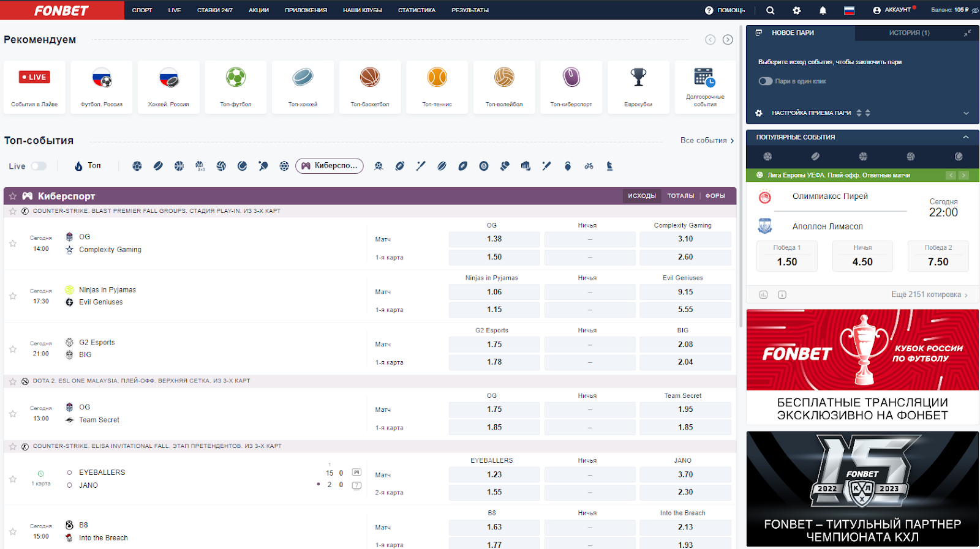Image resolution: width=980 pixels, height=549 pixels.
Task: Select the tennis ball filter in Top events
Action: (x=243, y=166)
